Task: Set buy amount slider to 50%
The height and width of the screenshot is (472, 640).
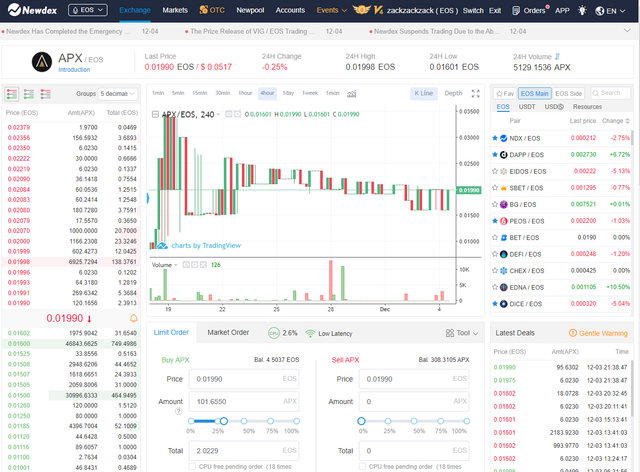Action: point(244,421)
